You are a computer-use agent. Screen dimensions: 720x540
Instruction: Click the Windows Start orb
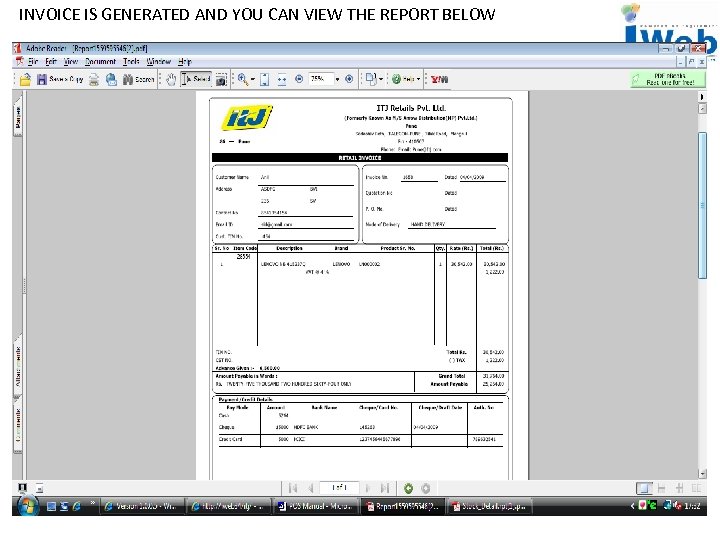click(27, 505)
